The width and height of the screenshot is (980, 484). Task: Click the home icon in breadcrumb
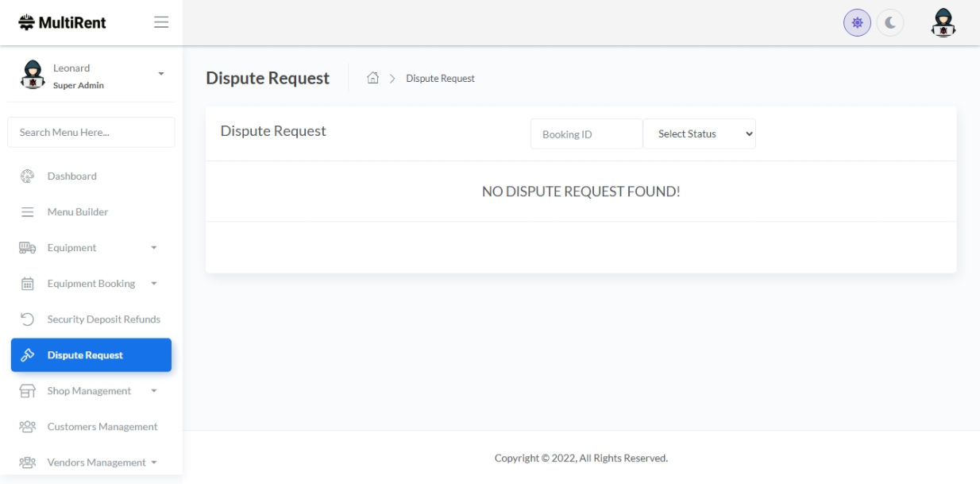372,78
